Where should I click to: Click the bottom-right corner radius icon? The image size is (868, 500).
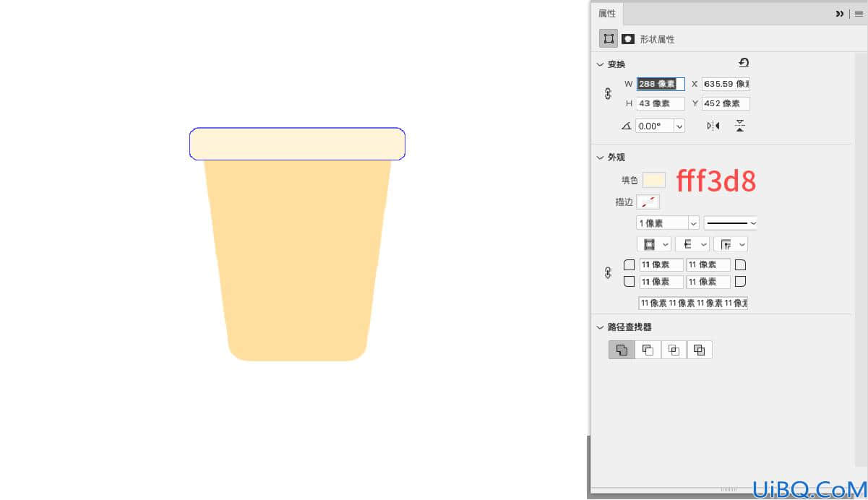pyautogui.click(x=740, y=281)
